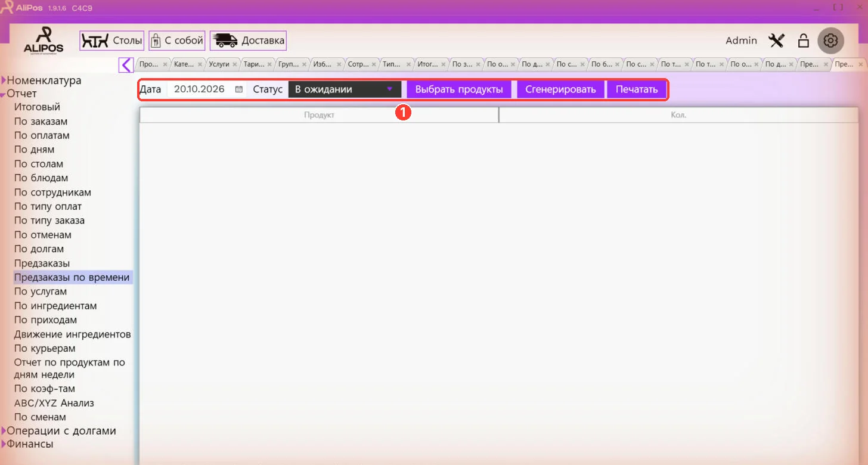Open Столы tables view
The image size is (868, 465).
coord(112,41)
